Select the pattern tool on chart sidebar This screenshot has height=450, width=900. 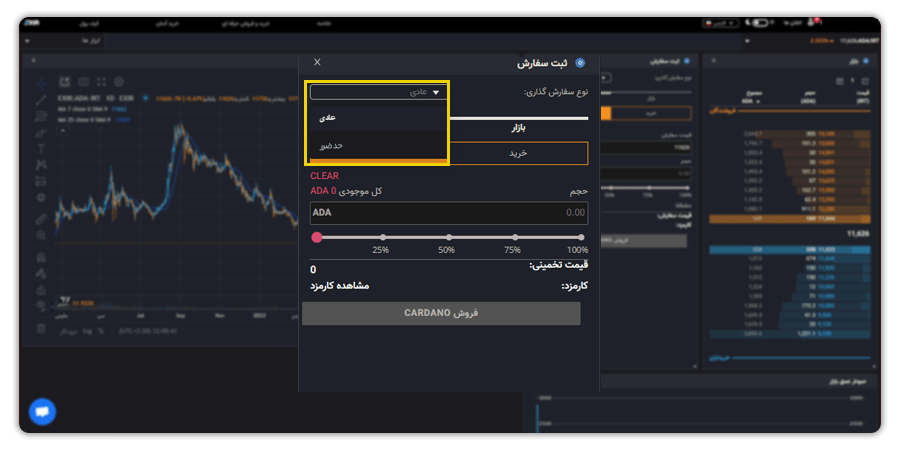point(41,165)
